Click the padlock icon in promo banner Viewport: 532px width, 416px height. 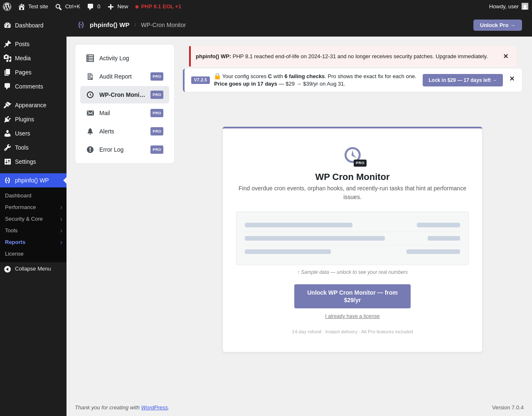[x=217, y=76]
